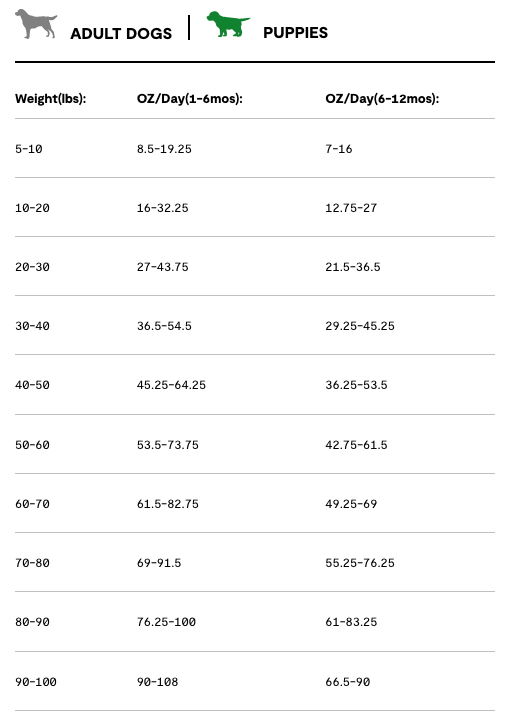
Task: Switch to the Adult Dogs tab
Action: click(x=121, y=33)
